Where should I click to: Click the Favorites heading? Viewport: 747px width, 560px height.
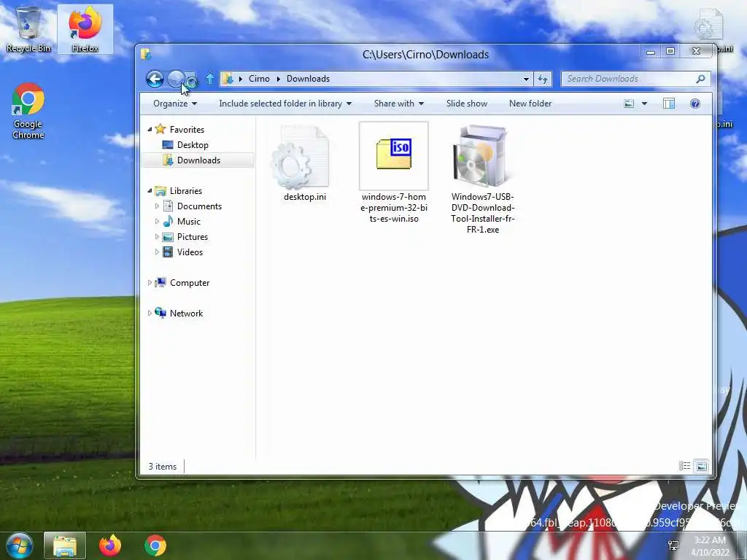[187, 130]
